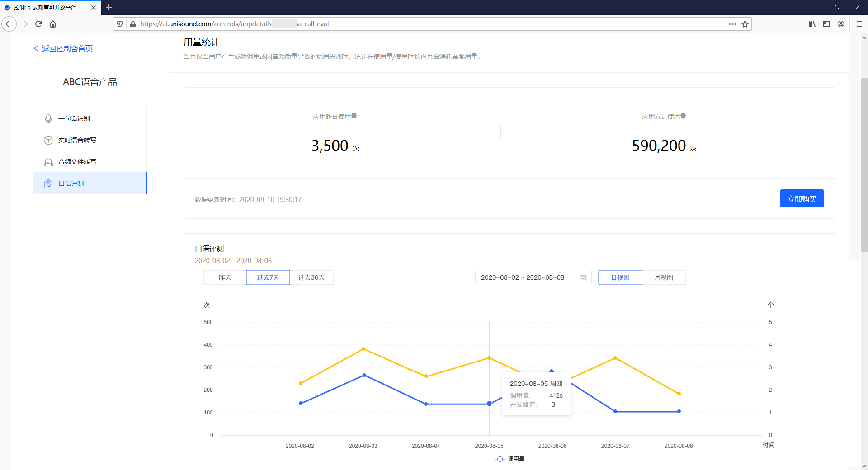Go back to previous page in browser
The image size is (868, 470).
click(9, 24)
